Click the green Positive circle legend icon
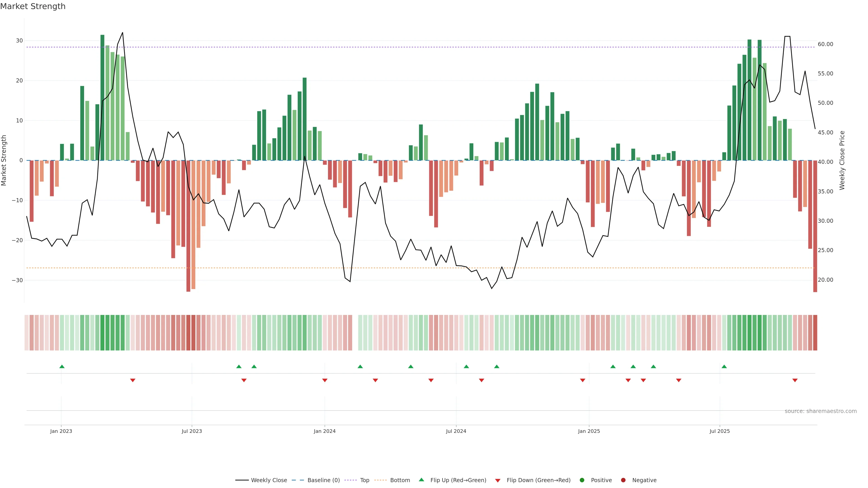The image size is (868, 488). pyautogui.click(x=582, y=480)
